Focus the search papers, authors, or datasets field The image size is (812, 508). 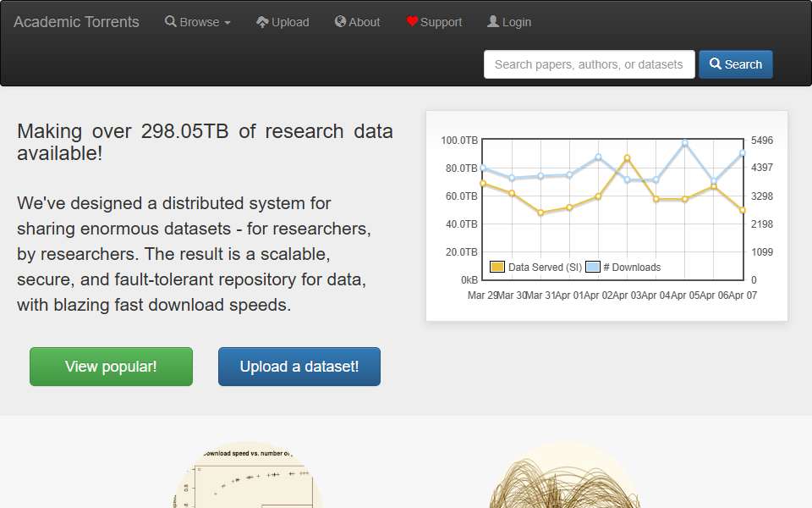pyautogui.click(x=590, y=64)
